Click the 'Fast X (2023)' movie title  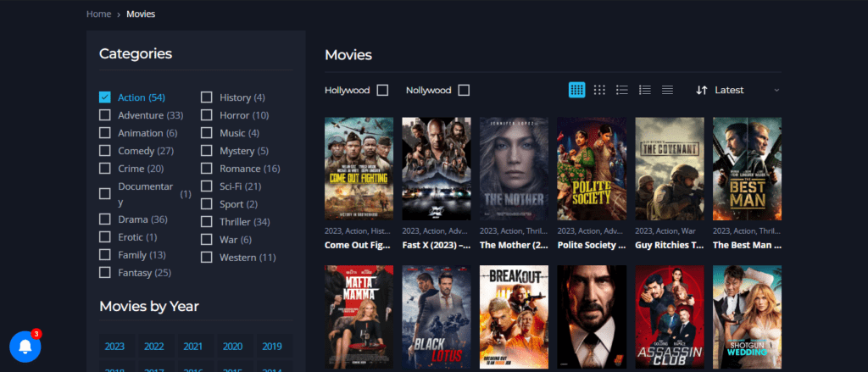[437, 245]
